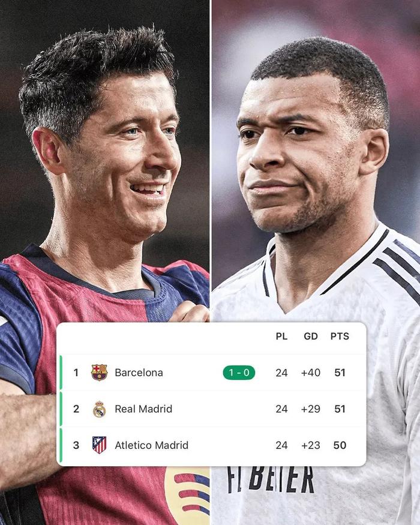Image resolution: width=420 pixels, height=525 pixels.
Task: Open the Atletico Madrid team name link
Action: (x=151, y=445)
